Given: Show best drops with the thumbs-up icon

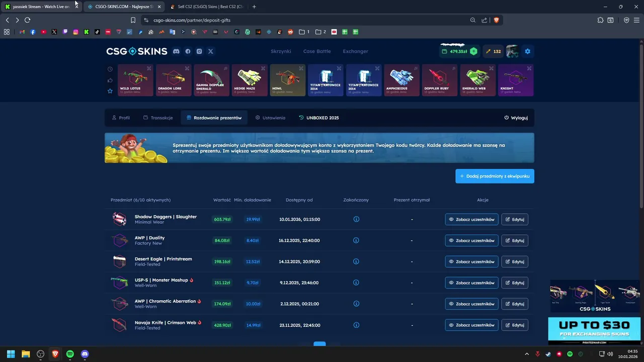Looking at the screenshot, I should tap(110, 80).
